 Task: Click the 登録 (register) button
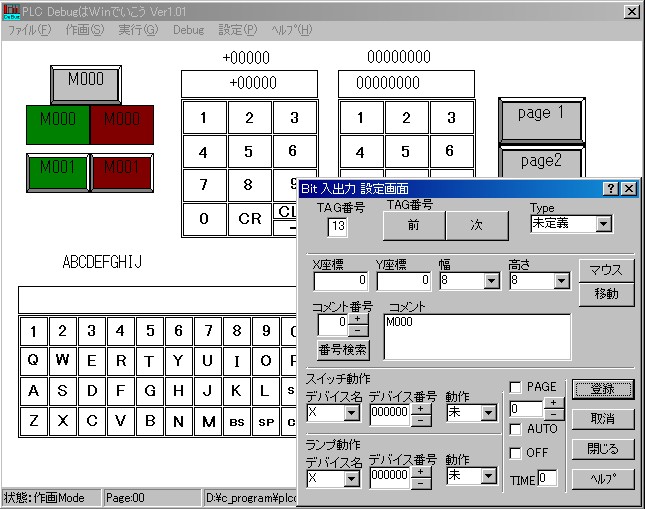click(603, 389)
